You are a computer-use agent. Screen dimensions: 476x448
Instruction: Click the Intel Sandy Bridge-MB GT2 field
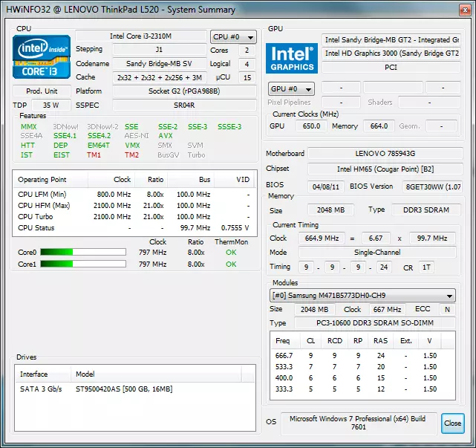coord(391,40)
